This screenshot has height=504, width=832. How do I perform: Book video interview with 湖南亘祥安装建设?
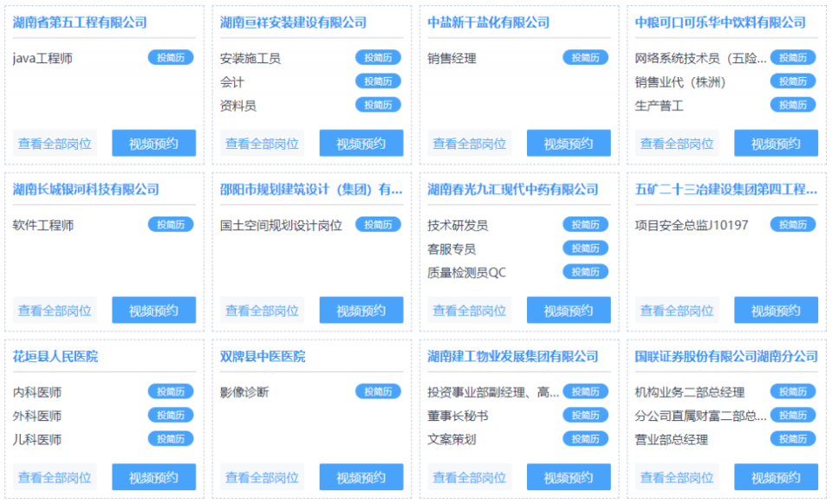coord(361,143)
